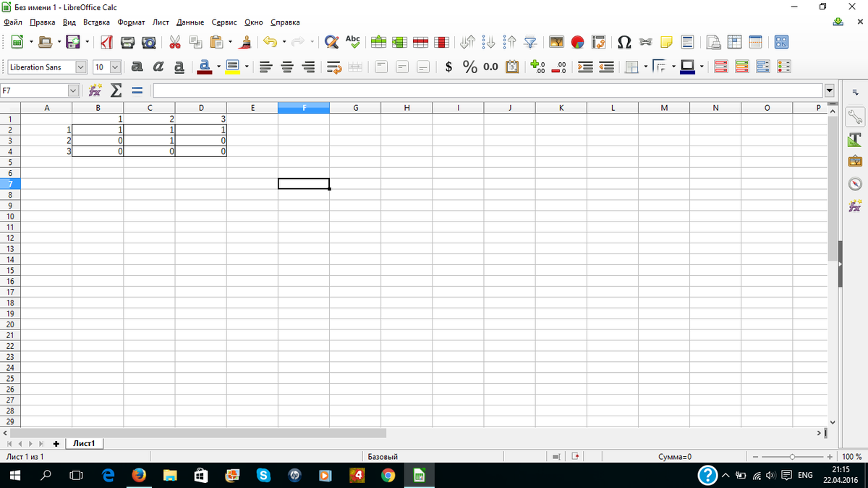Open the Правка menu
Image resolution: width=868 pixels, height=488 pixels.
pyautogui.click(x=42, y=22)
